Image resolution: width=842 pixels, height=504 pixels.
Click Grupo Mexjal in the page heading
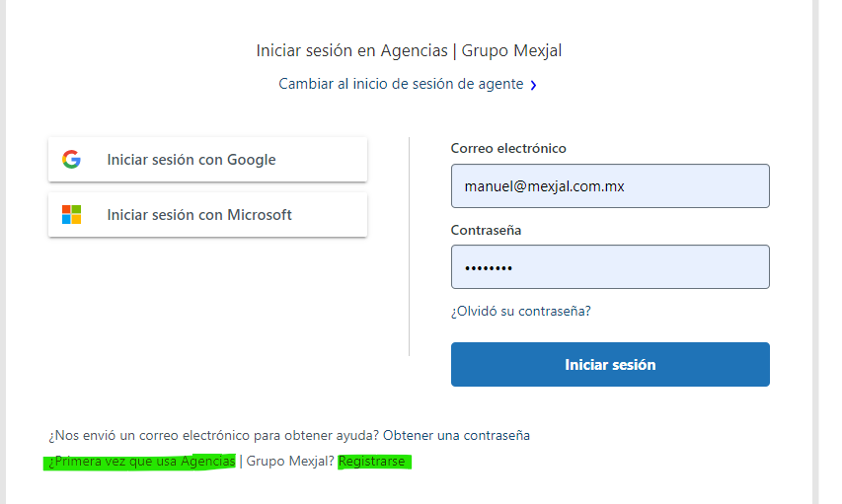coord(511,50)
